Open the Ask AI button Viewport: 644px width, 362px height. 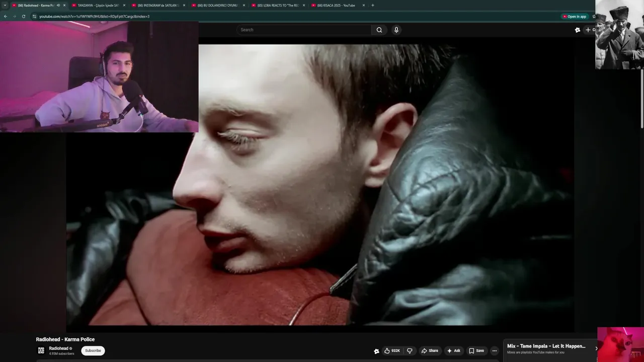[453, 350]
